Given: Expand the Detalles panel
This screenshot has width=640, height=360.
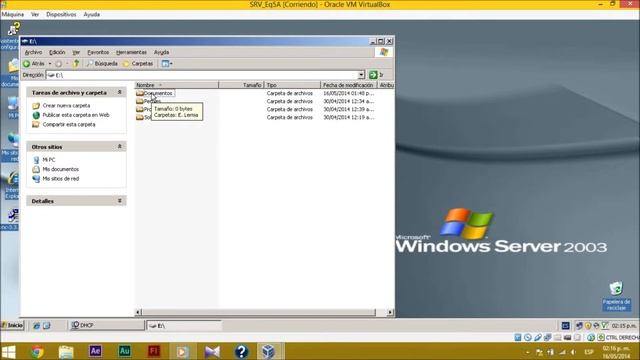Looking at the screenshot, I should (x=120, y=201).
